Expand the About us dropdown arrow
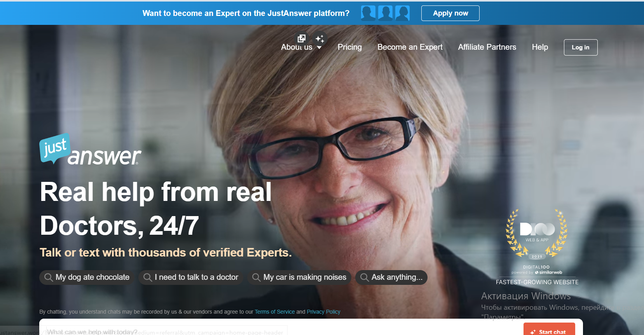The width and height of the screenshot is (644, 335). [319, 47]
